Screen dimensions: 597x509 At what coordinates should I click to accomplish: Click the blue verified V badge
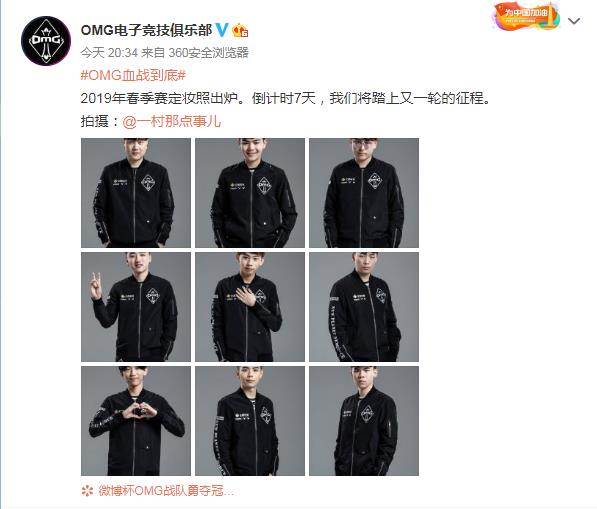pyautogui.click(x=222, y=30)
